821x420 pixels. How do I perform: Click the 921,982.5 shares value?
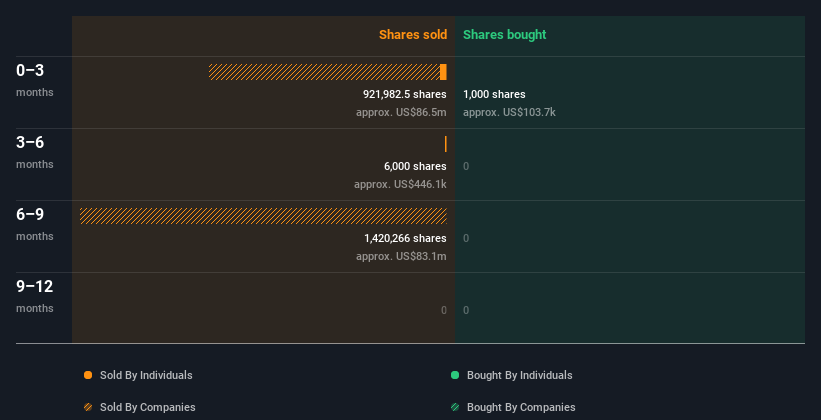(405, 94)
